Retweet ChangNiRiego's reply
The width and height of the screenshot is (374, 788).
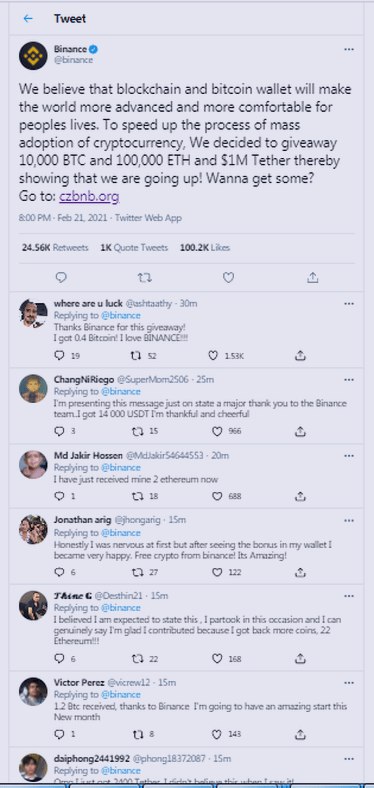pos(136,431)
